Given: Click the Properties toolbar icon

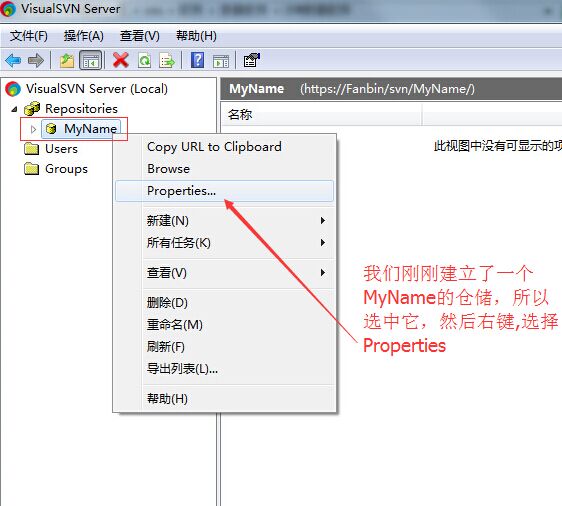Looking at the screenshot, I should coord(252,60).
